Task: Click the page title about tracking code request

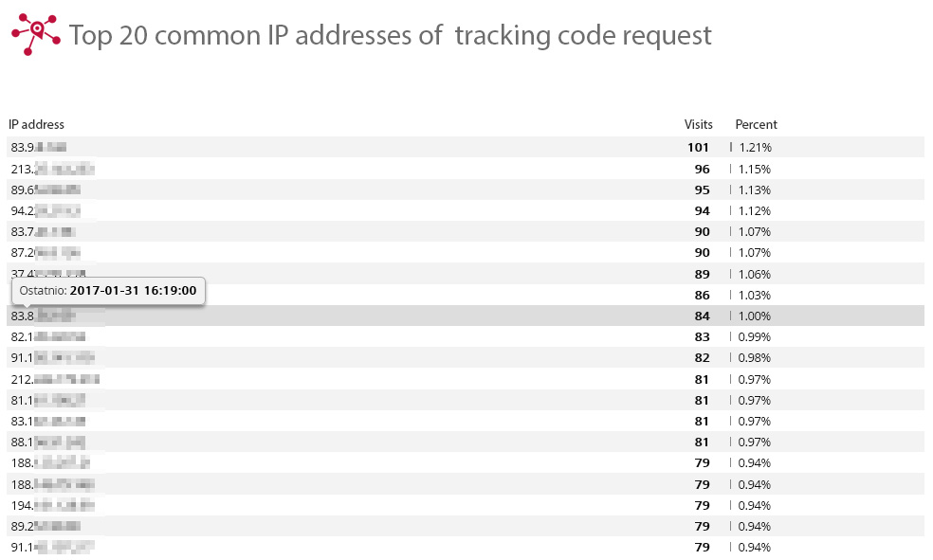Action: tap(391, 35)
